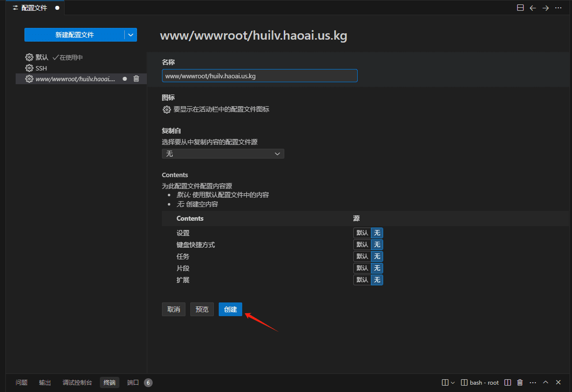Click the new terminal launch profile icon
The width and height of the screenshot is (572, 392).
click(x=445, y=383)
